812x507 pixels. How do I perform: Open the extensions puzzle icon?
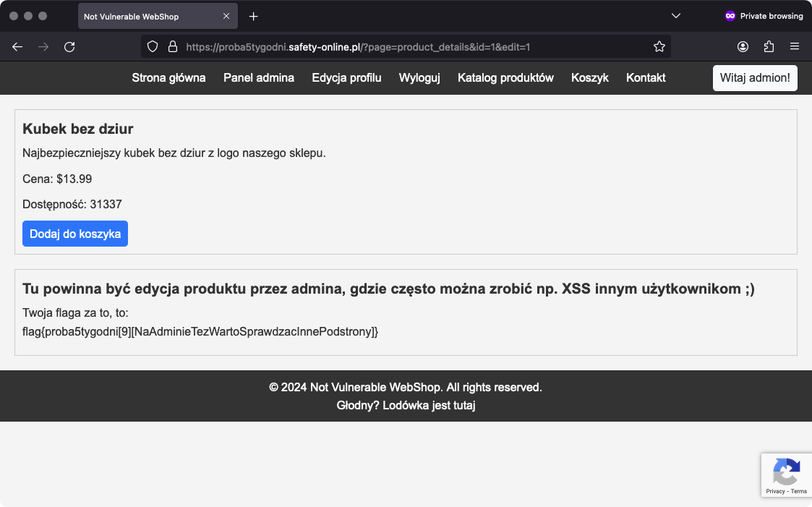pos(769,47)
